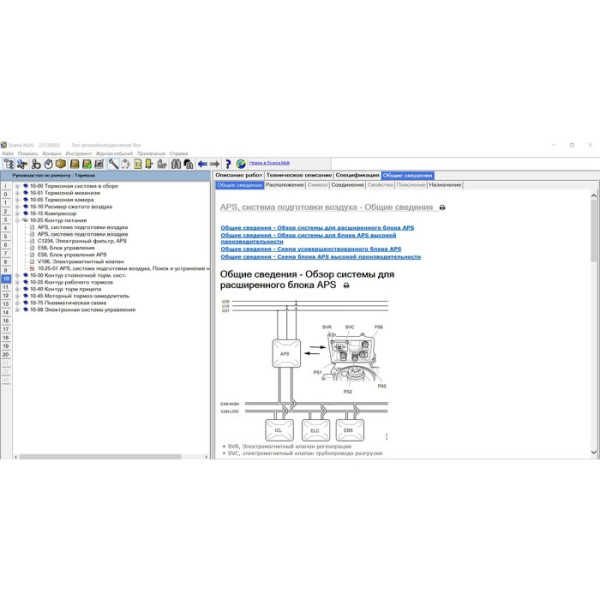The image size is (600, 600).
Task: Select group number 11 in left index strip
Action: coord(5,288)
